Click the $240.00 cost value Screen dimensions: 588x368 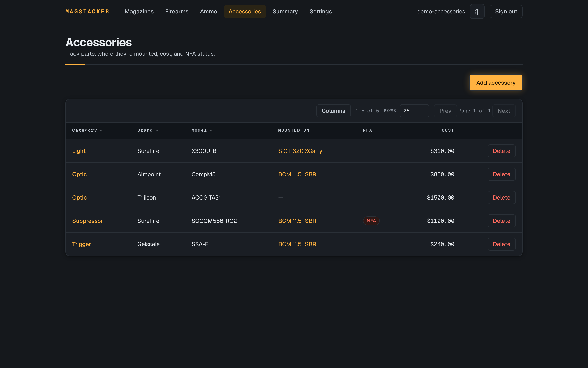(442, 244)
